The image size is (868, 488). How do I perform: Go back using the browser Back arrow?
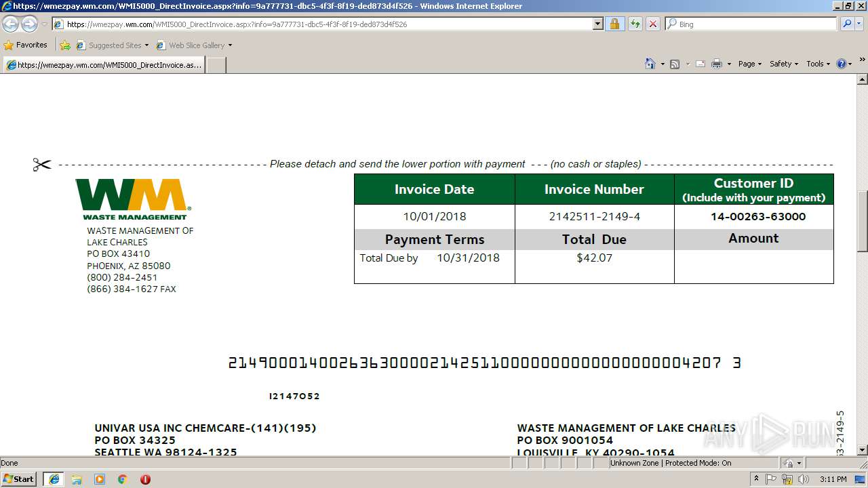click(10, 24)
